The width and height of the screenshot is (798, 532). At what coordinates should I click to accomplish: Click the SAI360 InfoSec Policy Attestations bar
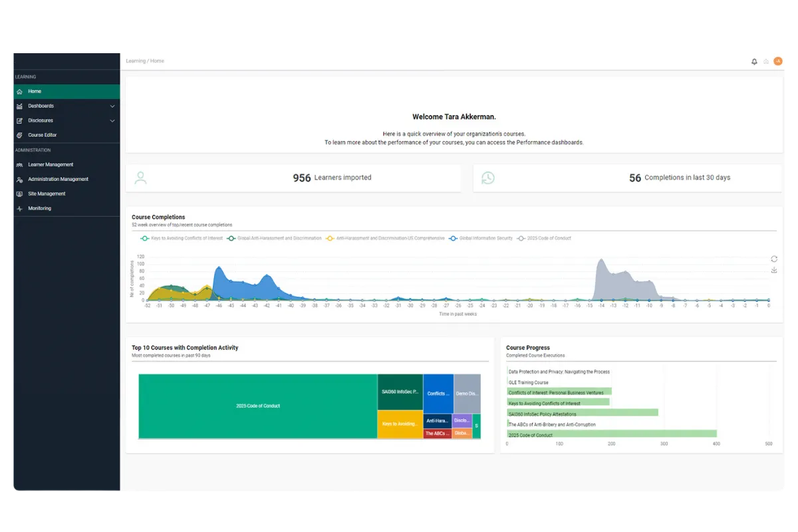tap(582, 413)
